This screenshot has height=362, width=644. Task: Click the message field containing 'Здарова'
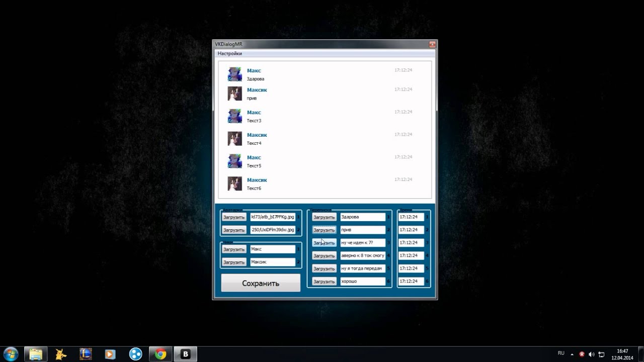pyautogui.click(x=363, y=217)
